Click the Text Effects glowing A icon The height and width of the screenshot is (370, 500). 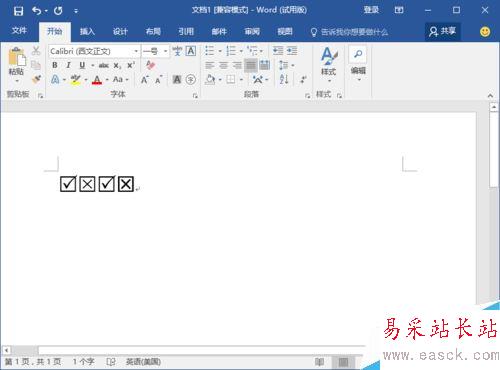[55, 79]
